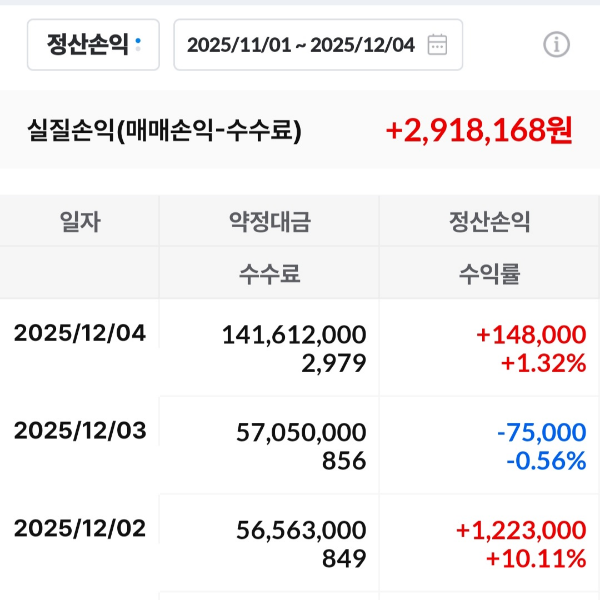Open the calendar date picker icon
Screen dimensions: 600x600
437,44
